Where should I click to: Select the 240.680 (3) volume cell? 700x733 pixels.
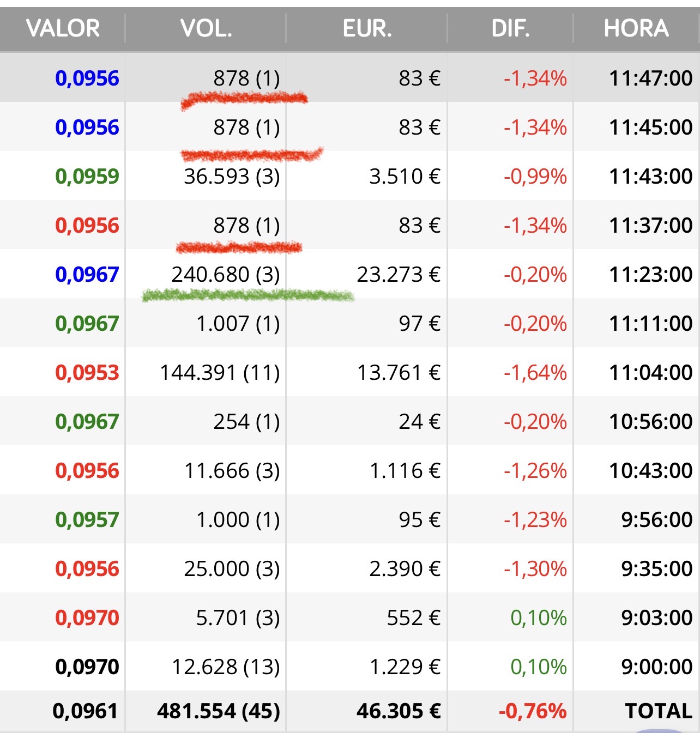tap(226, 275)
